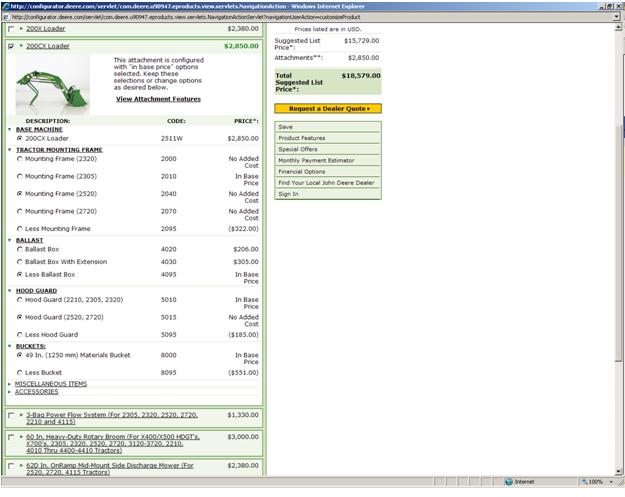Click Find Your Local John Deere Dealer
The height and width of the screenshot is (497, 625).
pyautogui.click(x=328, y=183)
